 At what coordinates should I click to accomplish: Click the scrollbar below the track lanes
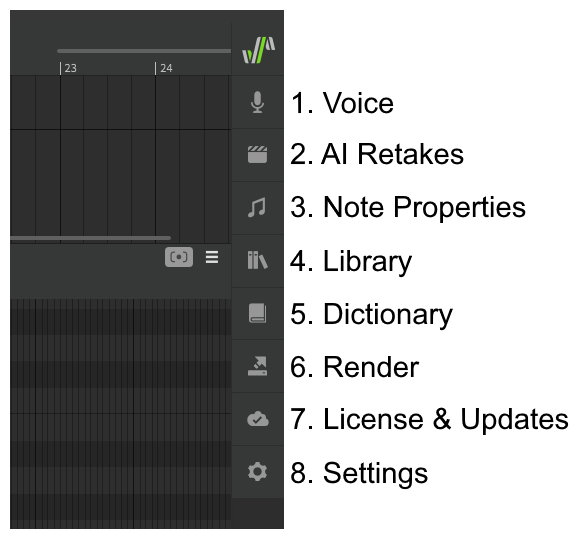[x=91, y=238]
